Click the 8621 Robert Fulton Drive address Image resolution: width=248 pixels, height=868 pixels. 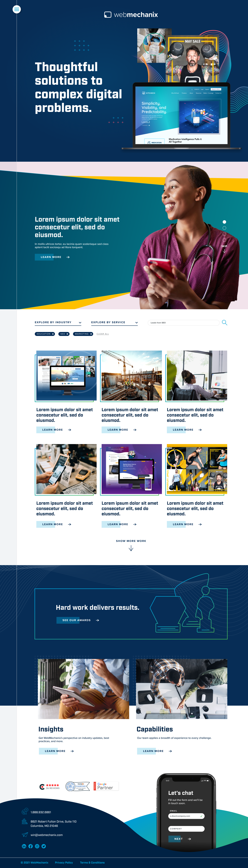click(x=54, y=824)
